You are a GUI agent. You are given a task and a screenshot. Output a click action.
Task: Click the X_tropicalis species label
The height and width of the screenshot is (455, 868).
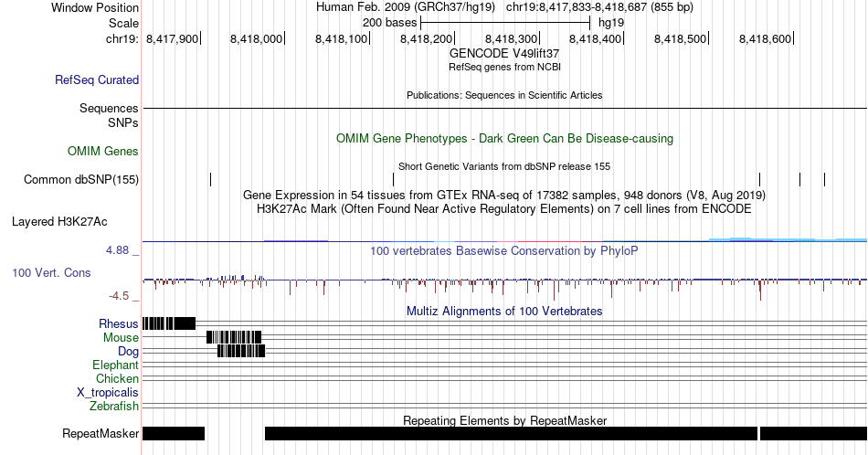[108, 393]
